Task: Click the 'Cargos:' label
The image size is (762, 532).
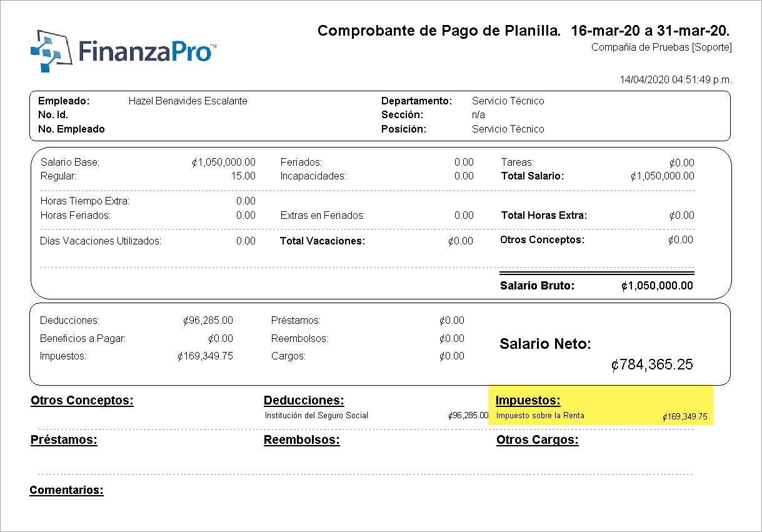Action: point(289,356)
